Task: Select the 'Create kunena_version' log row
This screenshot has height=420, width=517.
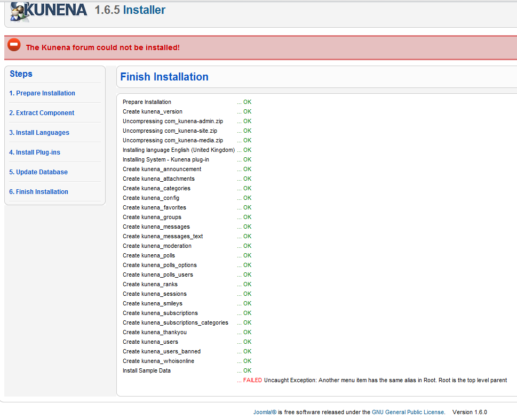Action: pyautogui.click(x=187, y=112)
